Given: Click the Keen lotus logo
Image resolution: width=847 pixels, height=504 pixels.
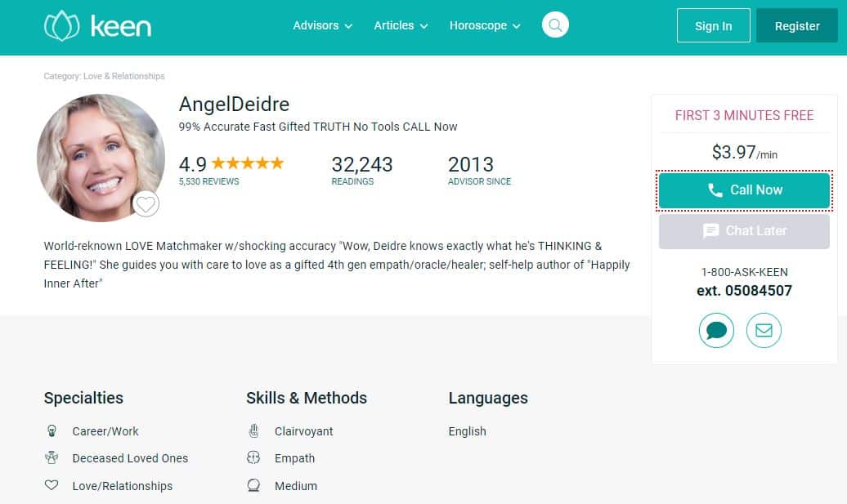Looking at the screenshot, I should 61,26.
